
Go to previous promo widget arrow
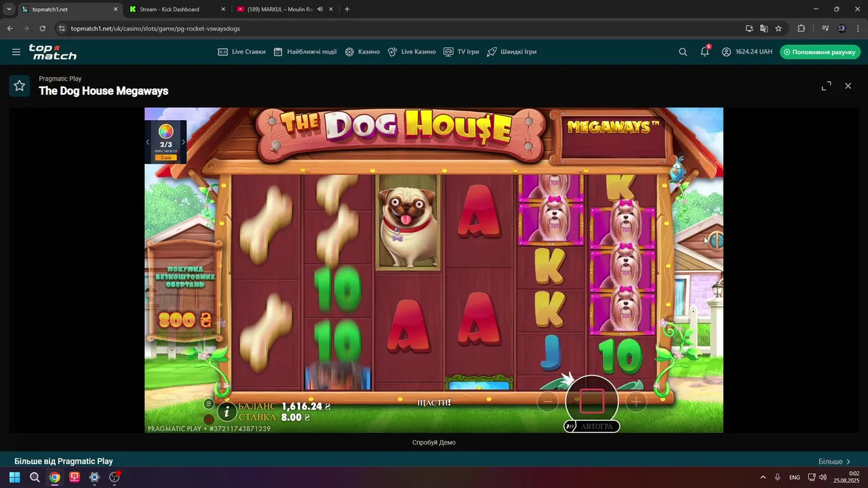tap(148, 142)
